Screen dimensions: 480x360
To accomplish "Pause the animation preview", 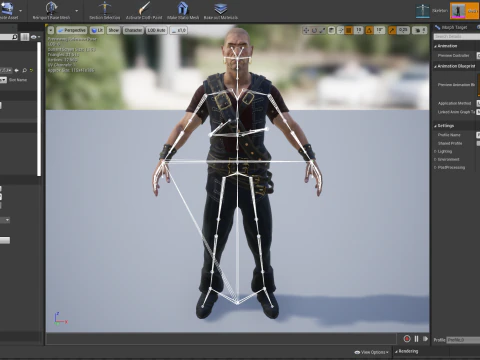I will coord(416,339).
